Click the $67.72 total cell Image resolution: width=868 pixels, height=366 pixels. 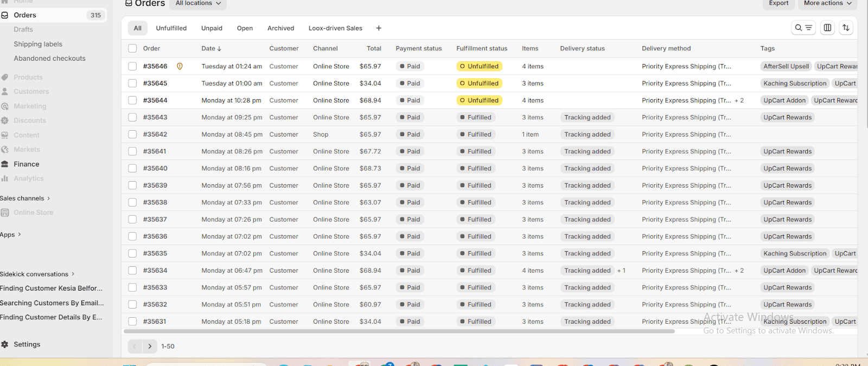pyautogui.click(x=370, y=152)
